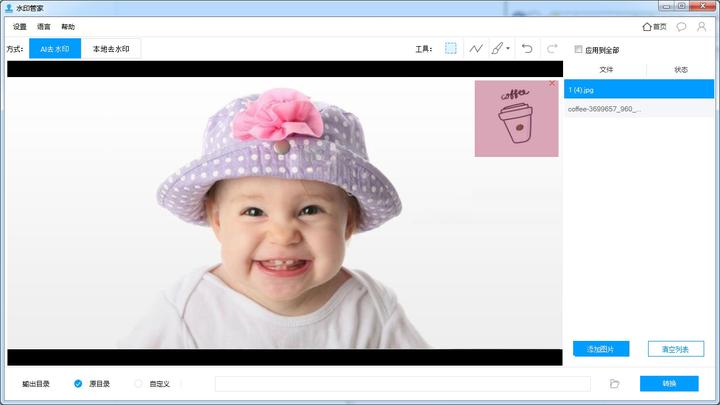Image resolution: width=720 pixels, height=405 pixels.
Task: Open the feedback chat icon
Action: (x=681, y=27)
